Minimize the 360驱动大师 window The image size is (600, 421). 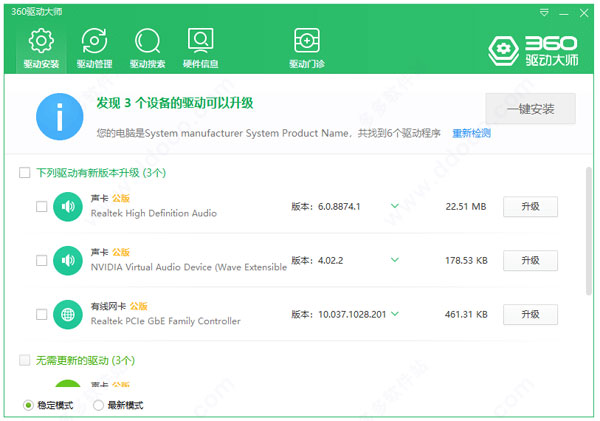coord(564,14)
